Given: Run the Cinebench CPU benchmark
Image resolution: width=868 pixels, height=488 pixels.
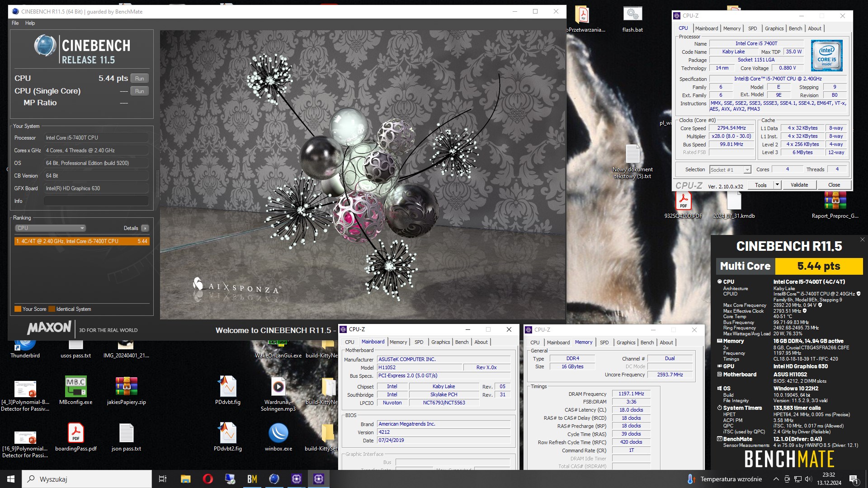Looking at the screenshot, I should 139,79.
